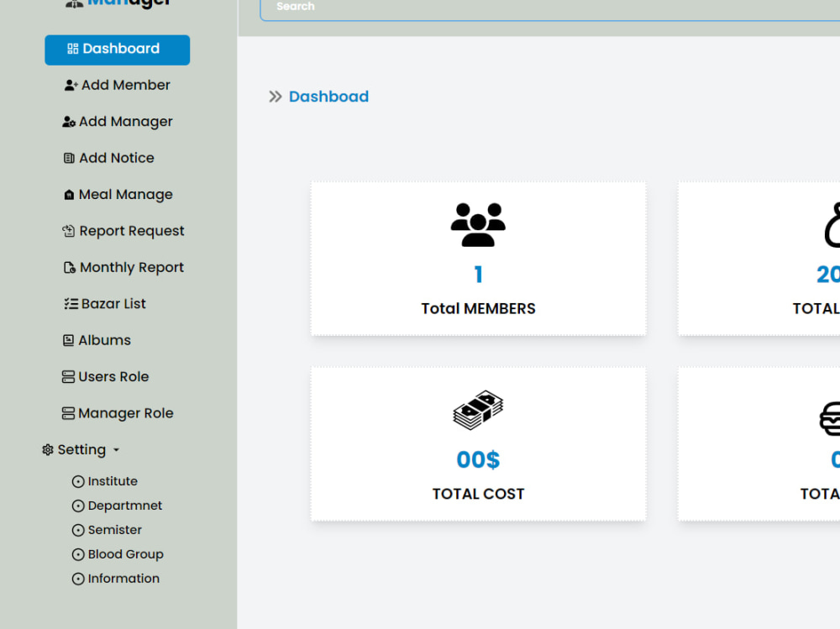Select the Institute setting
Image resolution: width=840 pixels, height=629 pixels.
[x=105, y=482]
